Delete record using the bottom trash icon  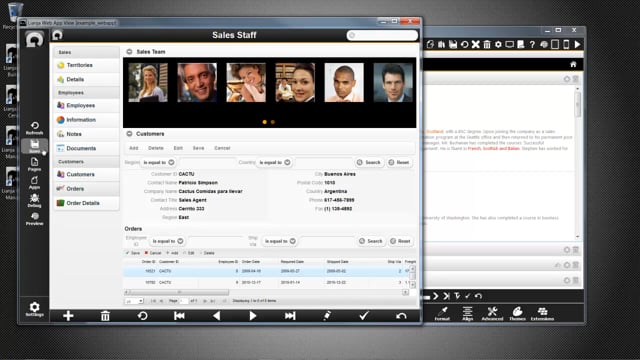click(x=105, y=316)
